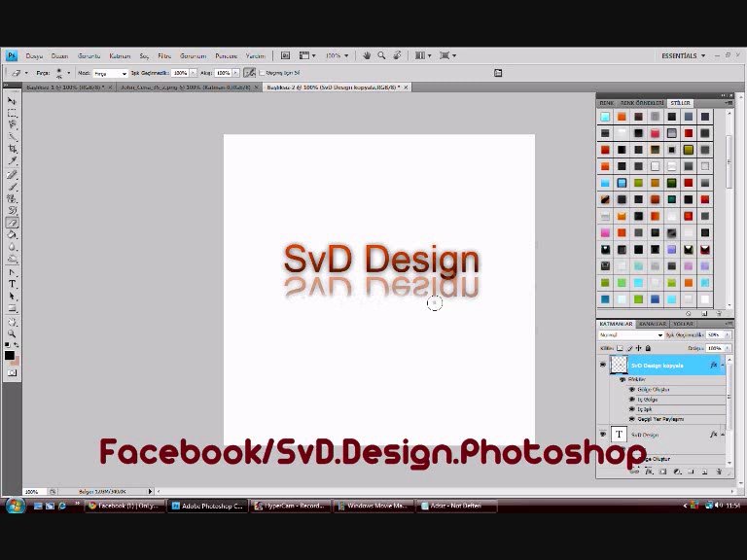
Task: Select the Type tool
Action: point(12,284)
